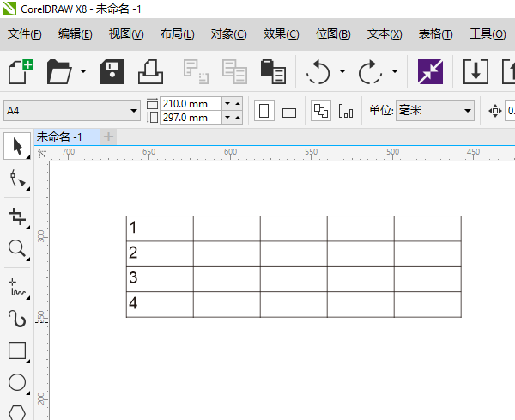Set landscape page orientation

point(289,113)
